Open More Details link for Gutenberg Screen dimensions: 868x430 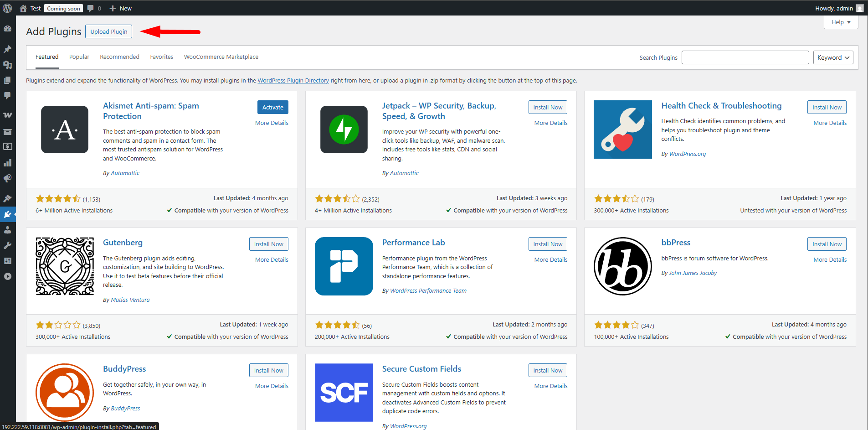click(x=272, y=259)
